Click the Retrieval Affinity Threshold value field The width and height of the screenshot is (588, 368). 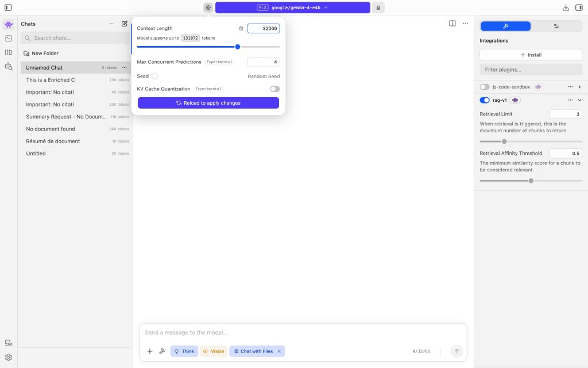coord(566,153)
